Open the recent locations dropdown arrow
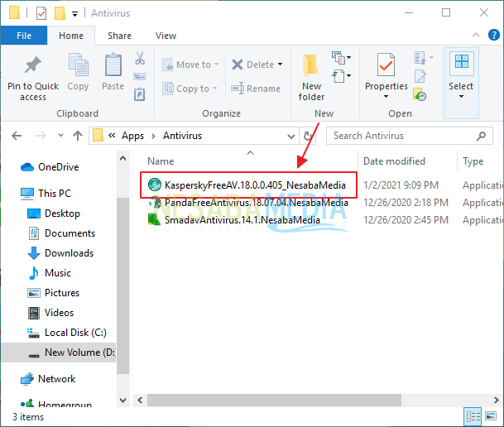Screen dimensions: 504x427 click(x=60, y=136)
